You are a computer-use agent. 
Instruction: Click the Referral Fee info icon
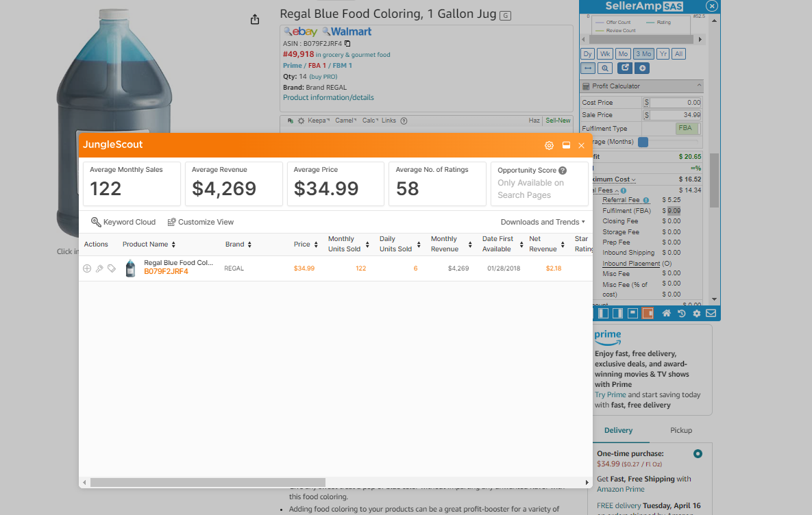tap(645, 200)
